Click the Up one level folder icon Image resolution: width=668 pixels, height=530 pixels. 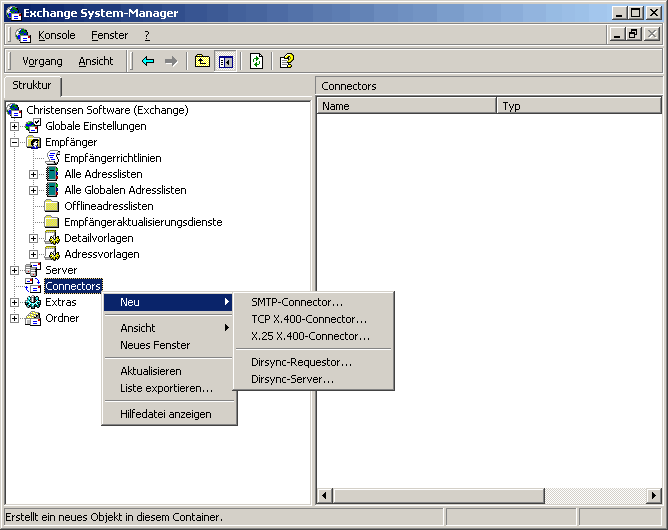pos(202,61)
